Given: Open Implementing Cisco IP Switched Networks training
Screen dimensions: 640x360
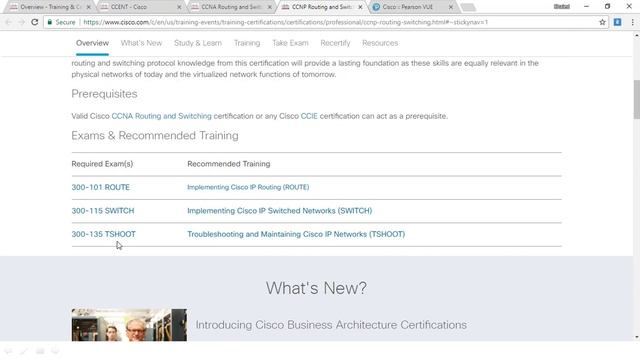Looking at the screenshot, I should pyautogui.click(x=280, y=211).
